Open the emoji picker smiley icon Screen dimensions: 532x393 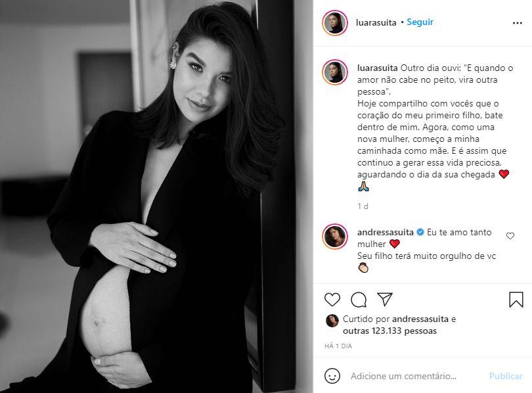[332, 376]
